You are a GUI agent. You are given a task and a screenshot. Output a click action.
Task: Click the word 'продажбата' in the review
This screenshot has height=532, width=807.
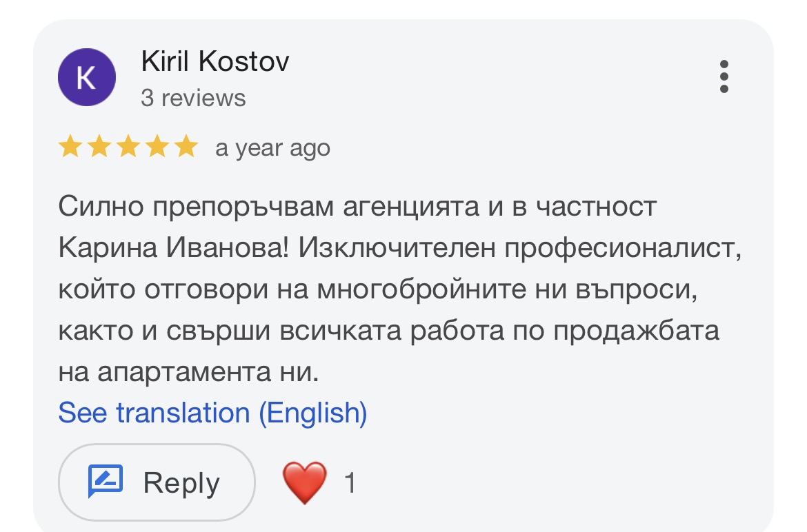click(x=636, y=331)
